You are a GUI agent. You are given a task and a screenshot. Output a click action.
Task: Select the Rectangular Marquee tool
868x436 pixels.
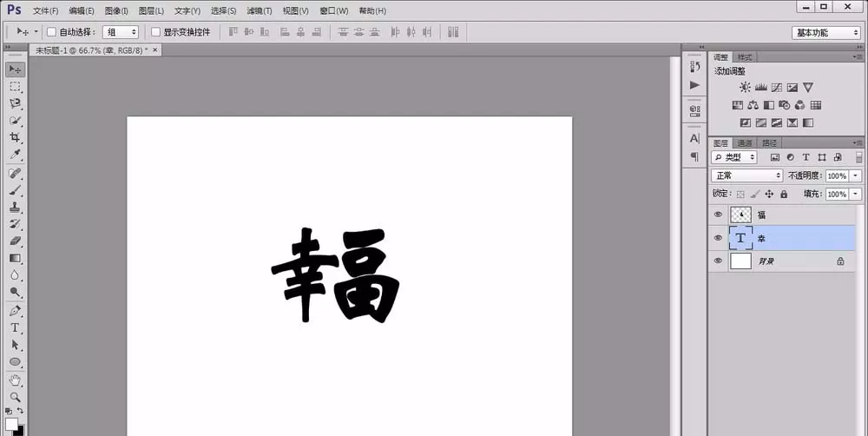point(15,87)
